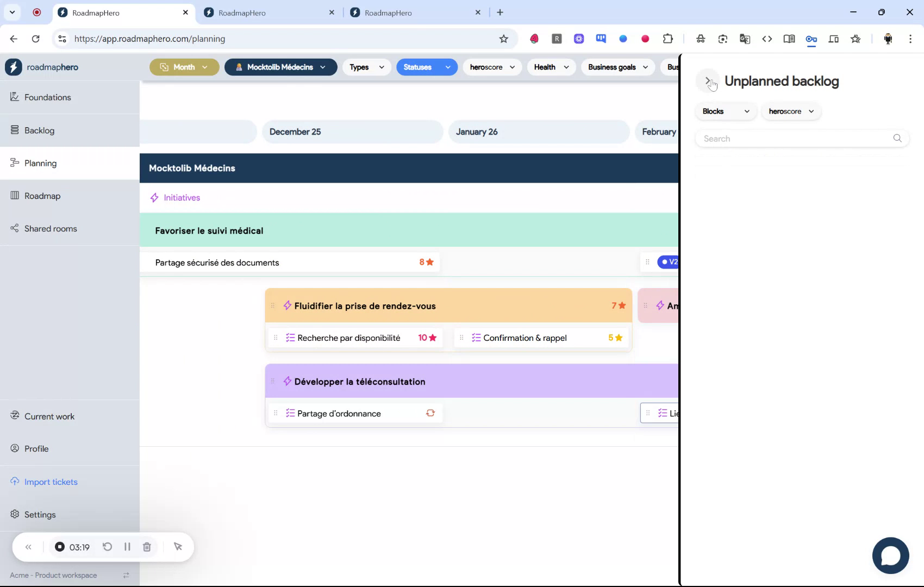Click the collapse arrow next to Unplanned backlog
The width and height of the screenshot is (924, 587).
(x=708, y=80)
